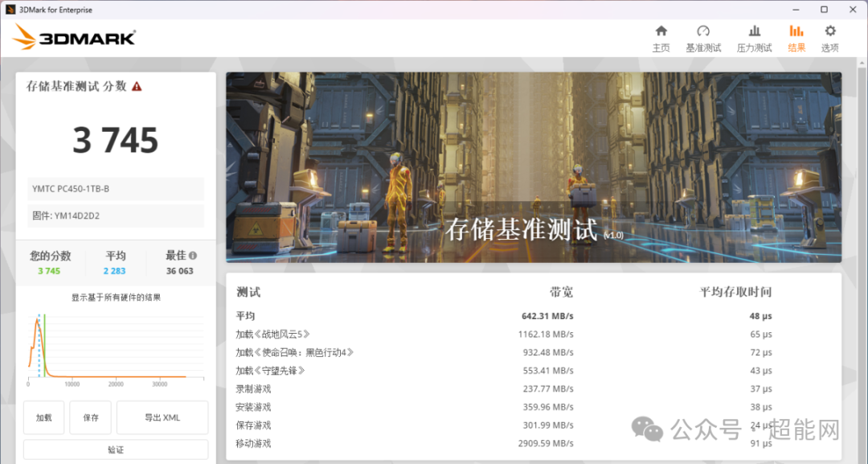
Task: Click the 最佳 score 36 063
Action: click(178, 271)
